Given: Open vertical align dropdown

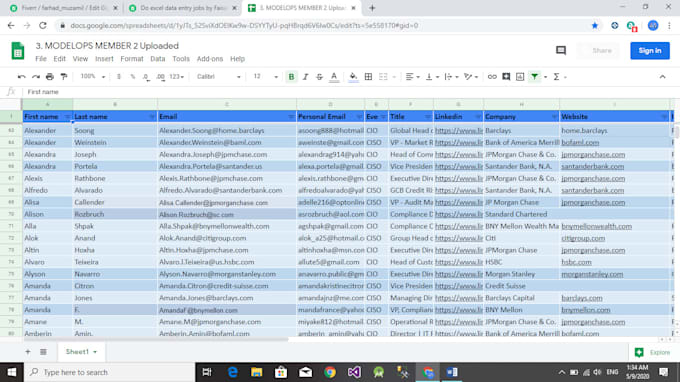Looking at the screenshot, I should click(x=432, y=77).
